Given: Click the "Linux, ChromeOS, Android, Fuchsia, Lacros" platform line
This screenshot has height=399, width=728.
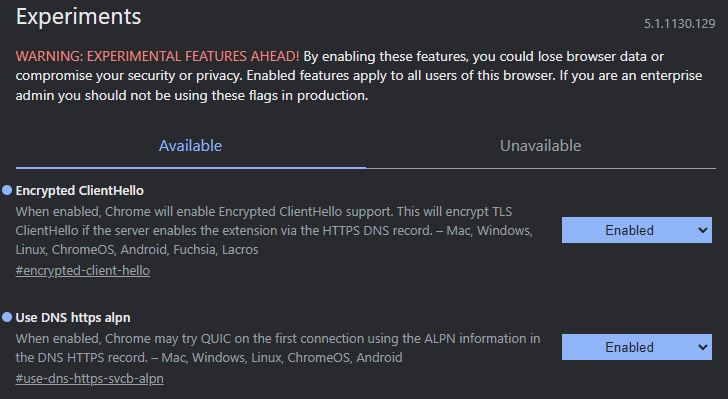Looking at the screenshot, I should [x=137, y=249].
